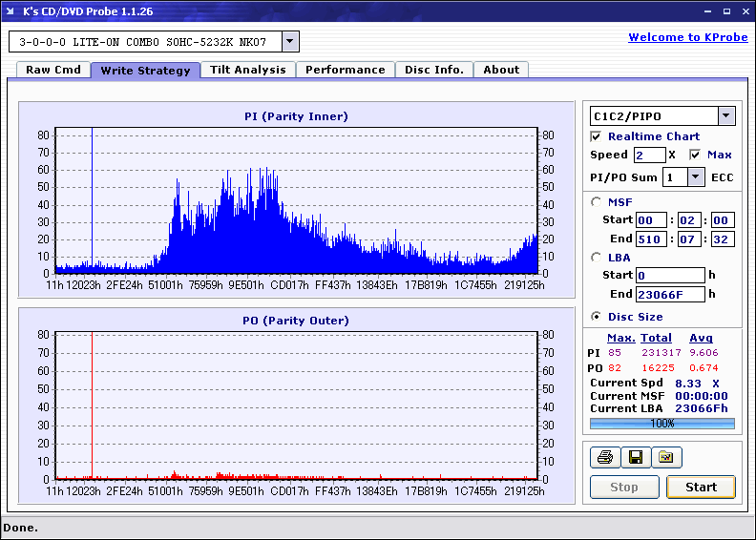Click the MSF Start seconds field
Viewport: 756px width, 540px height.
[689, 220]
